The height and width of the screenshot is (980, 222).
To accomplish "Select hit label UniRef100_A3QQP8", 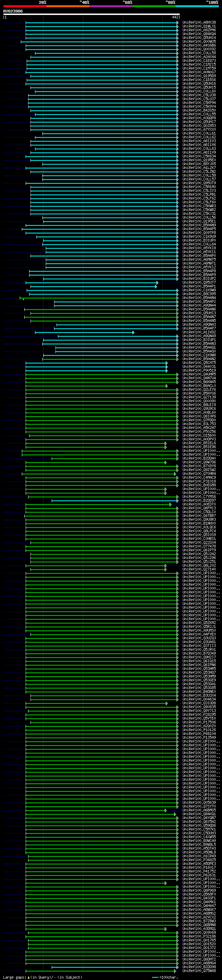I will [x=199, y=118].
